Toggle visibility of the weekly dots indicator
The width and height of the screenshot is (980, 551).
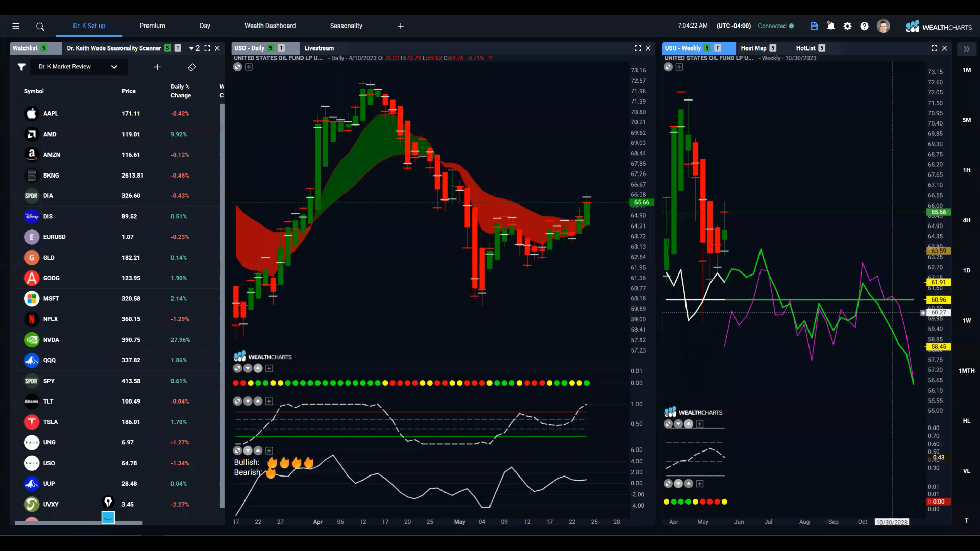coord(668,484)
